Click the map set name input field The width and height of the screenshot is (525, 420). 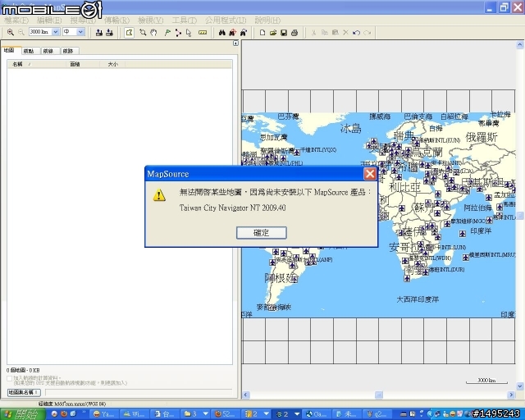pos(139,392)
